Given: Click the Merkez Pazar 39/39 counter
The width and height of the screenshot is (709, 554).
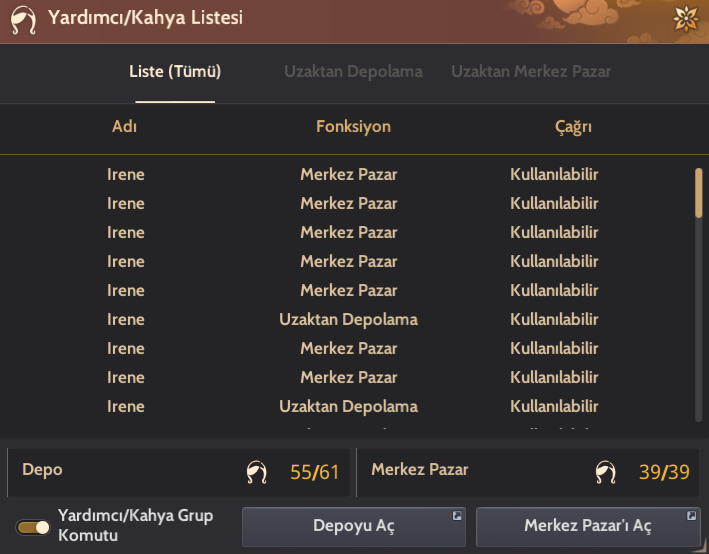Looking at the screenshot, I should click(x=664, y=472).
